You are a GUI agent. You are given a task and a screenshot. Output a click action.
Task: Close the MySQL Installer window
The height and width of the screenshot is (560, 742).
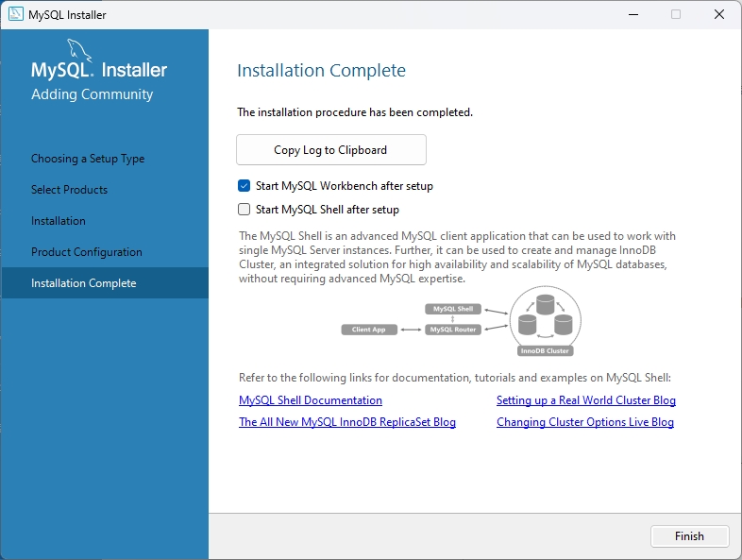coord(718,14)
